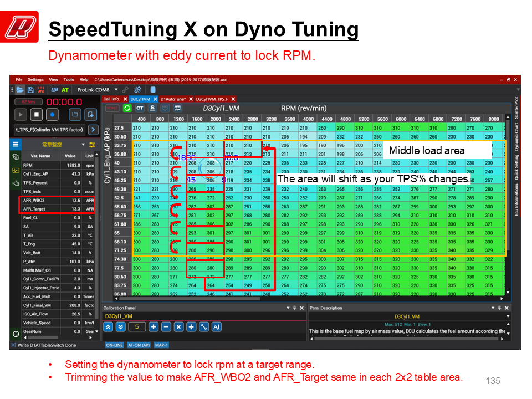Click the image panel icon in left sidebar
Viewport: 532px width, 399px height.
[x=16, y=170]
